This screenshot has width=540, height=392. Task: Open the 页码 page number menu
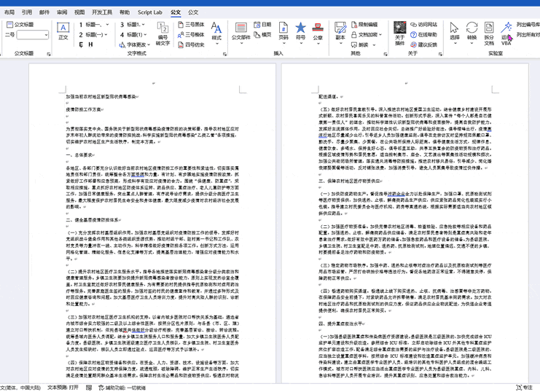(x=283, y=34)
